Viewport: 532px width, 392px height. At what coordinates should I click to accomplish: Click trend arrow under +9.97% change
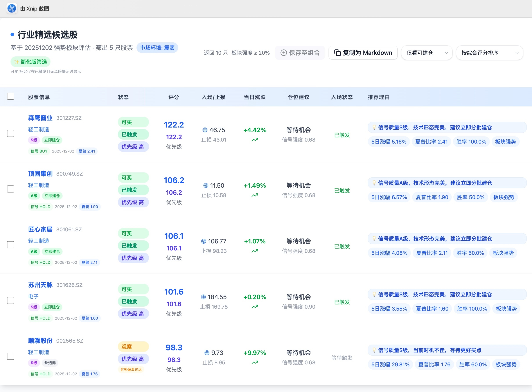[255, 363]
